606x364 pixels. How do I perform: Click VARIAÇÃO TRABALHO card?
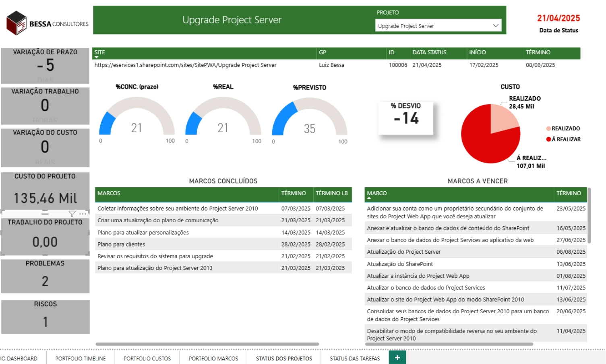point(45,106)
